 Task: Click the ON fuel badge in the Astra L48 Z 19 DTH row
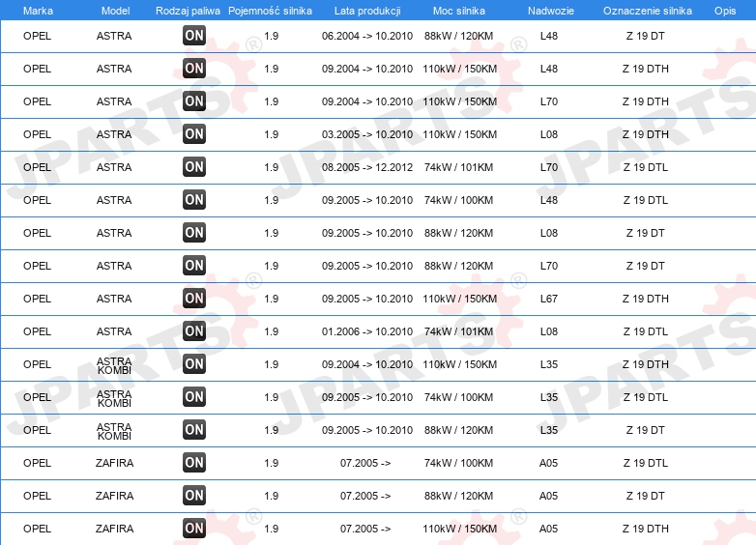pos(194,69)
